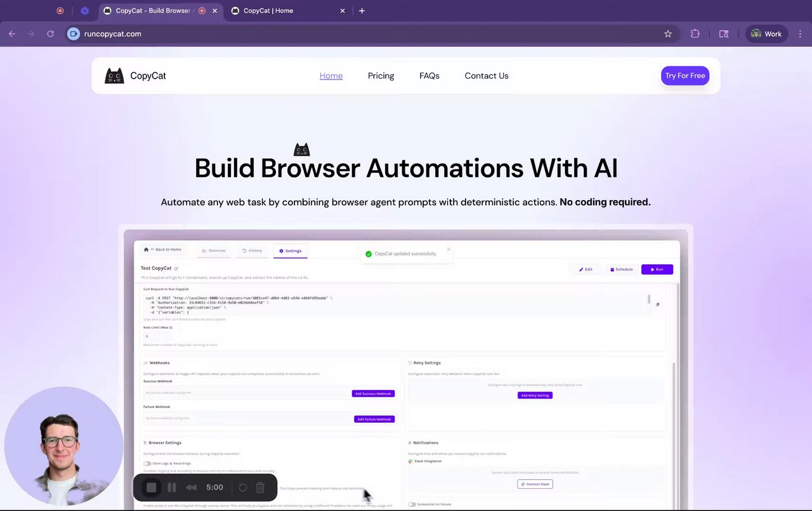The image size is (812, 511).
Task: Open the Pricing nav link
Action: [x=381, y=76]
